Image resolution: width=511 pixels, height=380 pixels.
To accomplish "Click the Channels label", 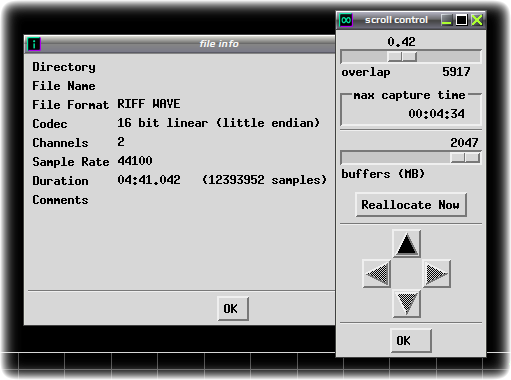I will 60,143.
